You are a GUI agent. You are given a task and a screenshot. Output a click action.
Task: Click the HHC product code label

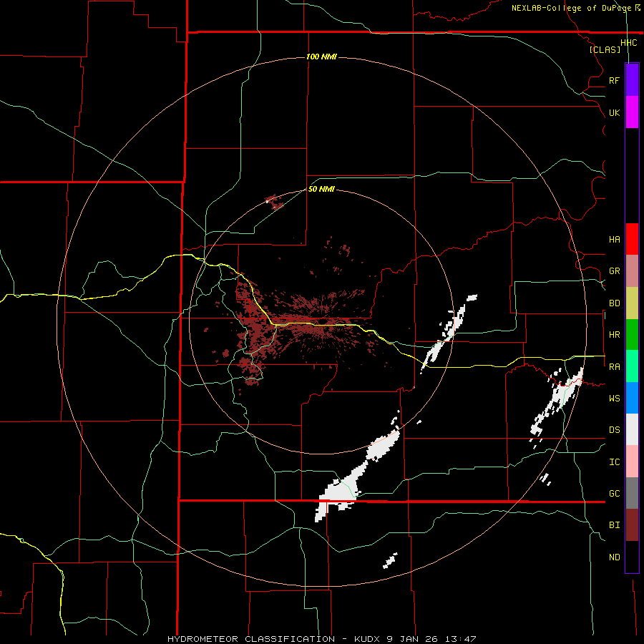point(628,43)
